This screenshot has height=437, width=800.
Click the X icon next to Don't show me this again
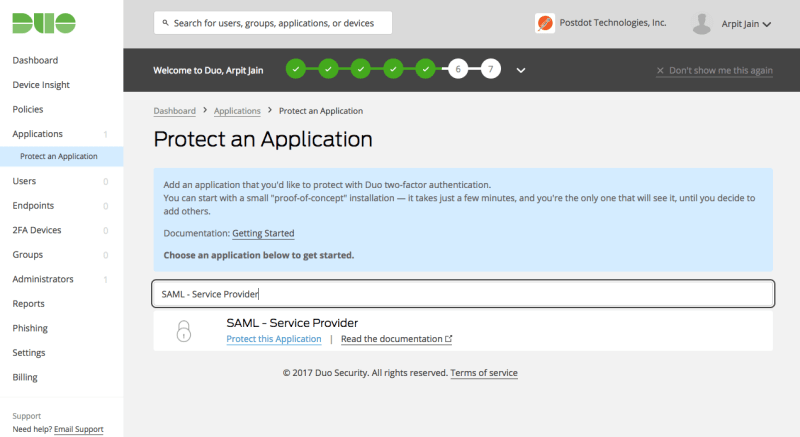[660, 70]
